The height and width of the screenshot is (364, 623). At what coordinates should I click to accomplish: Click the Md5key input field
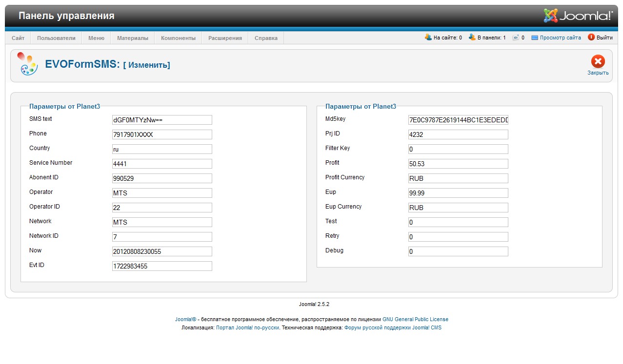click(x=458, y=120)
